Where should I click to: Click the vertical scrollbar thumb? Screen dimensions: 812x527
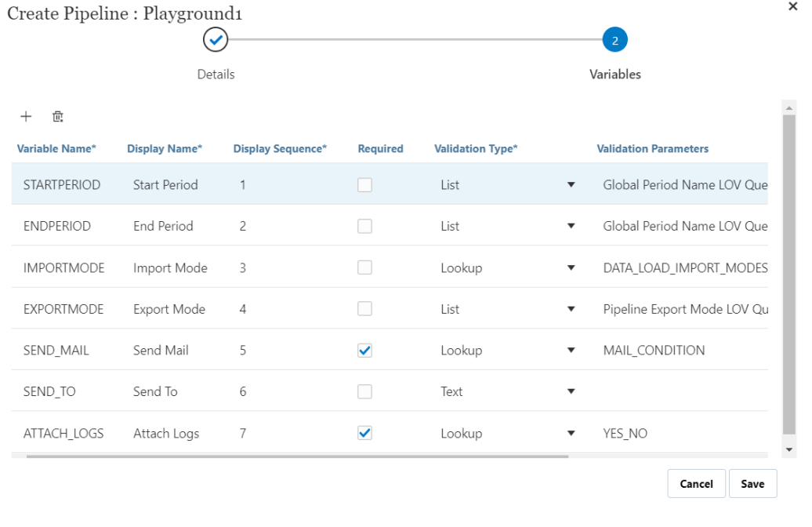[788, 274]
